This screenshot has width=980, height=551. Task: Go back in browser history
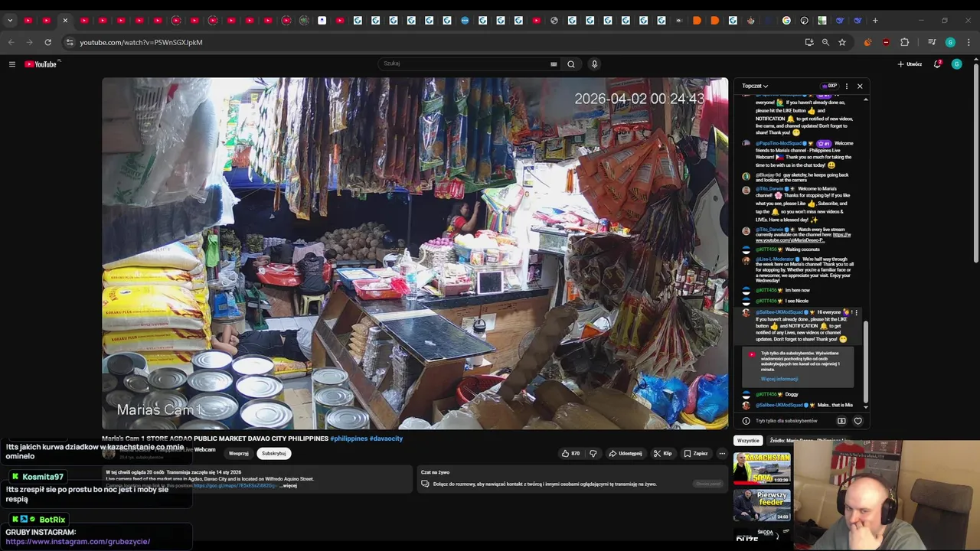(x=11, y=42)
